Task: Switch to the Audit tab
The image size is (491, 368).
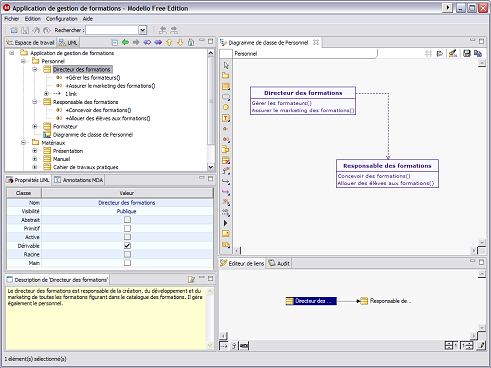Action: click(x=279, y=263)
